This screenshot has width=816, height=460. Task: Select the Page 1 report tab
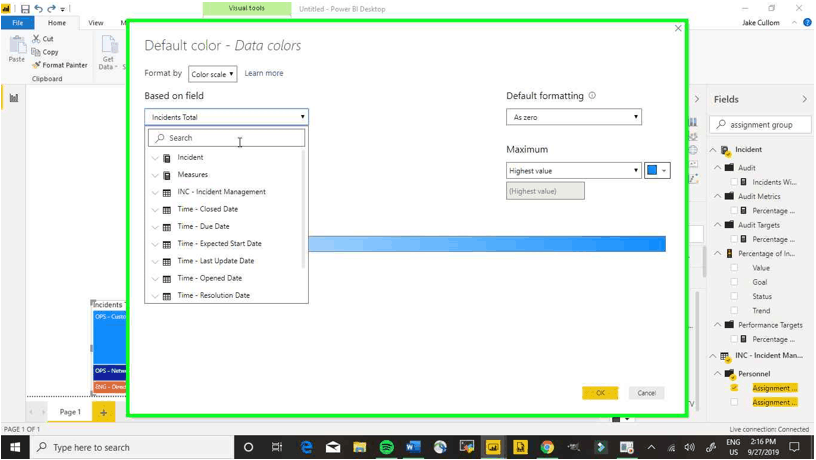[x=70, y=412]
